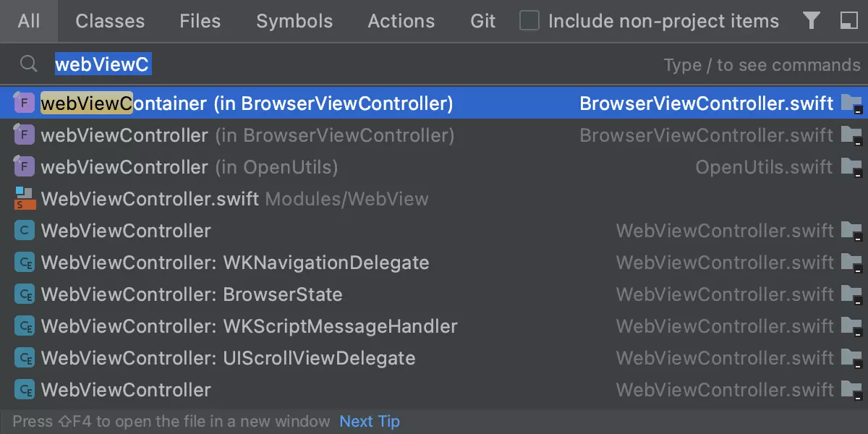Click the folder icon on the webViewContainer row
The width and height of the screenshot is (868, 434).
(851, 103)
